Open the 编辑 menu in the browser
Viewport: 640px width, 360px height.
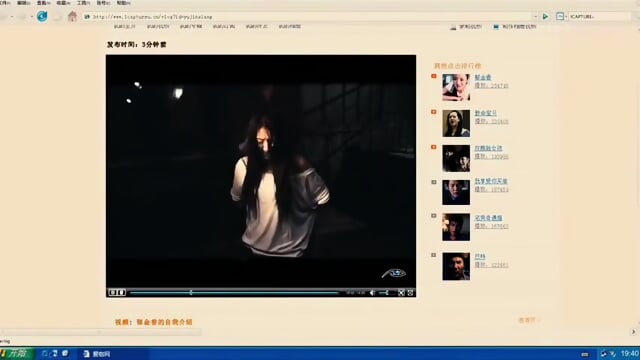click(x=23, y=3)
